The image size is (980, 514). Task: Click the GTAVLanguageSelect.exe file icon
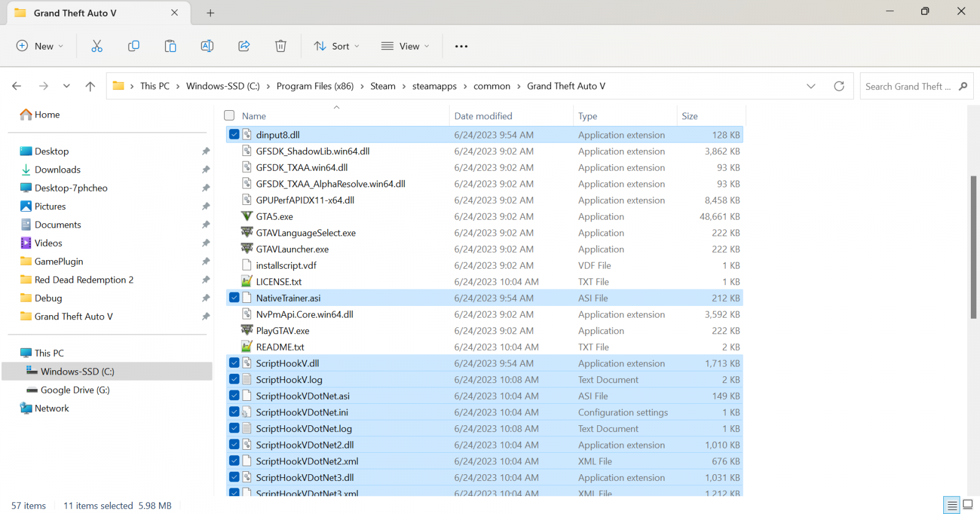(247, 233)
